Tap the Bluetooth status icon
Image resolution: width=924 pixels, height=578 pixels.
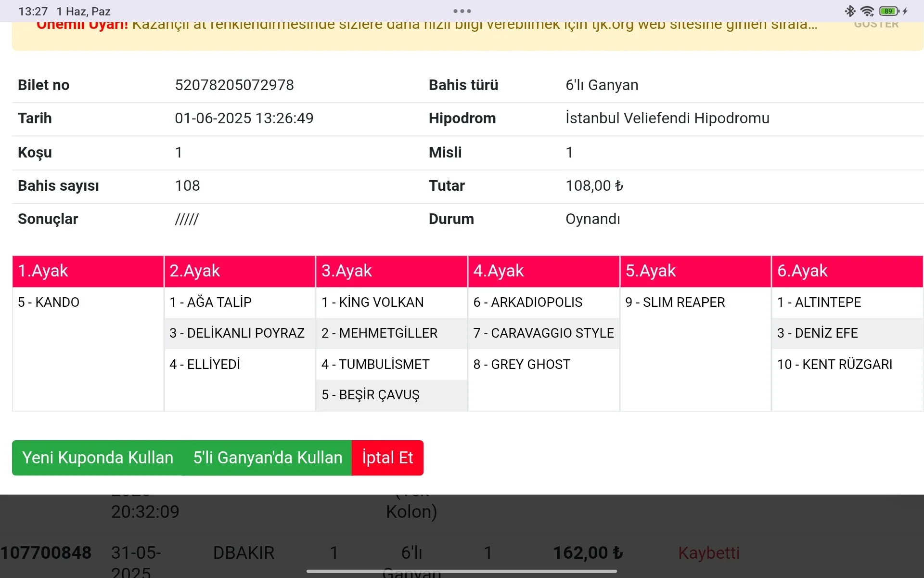(850, 11)
